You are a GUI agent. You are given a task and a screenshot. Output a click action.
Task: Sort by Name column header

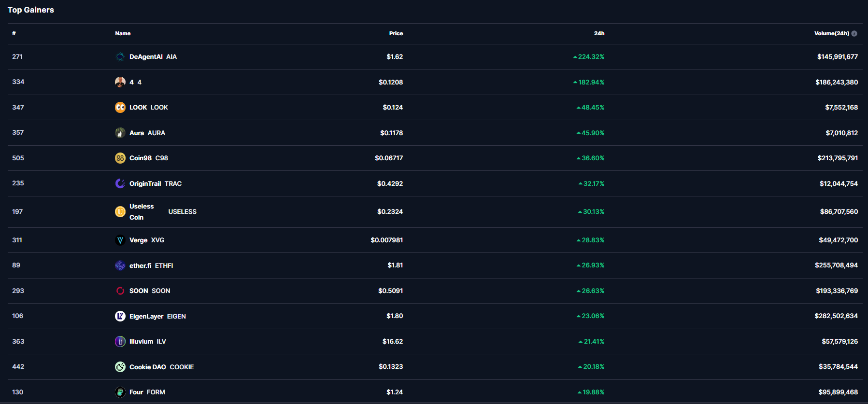[123, 34]
